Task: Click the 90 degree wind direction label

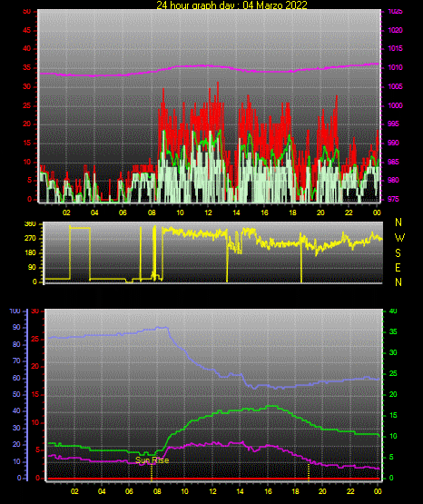Action: 32,267
